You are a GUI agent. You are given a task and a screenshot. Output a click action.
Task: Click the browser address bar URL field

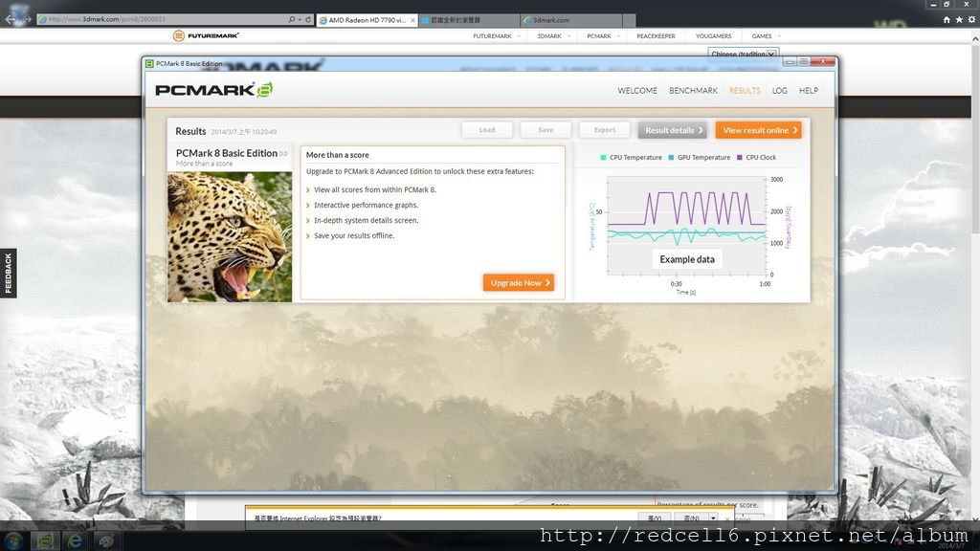(163, 19)
